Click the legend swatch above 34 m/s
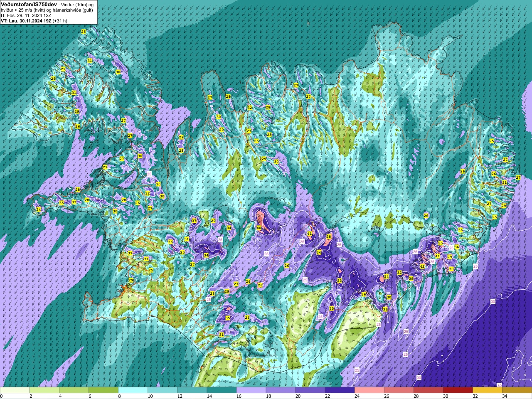 (517, 390)
